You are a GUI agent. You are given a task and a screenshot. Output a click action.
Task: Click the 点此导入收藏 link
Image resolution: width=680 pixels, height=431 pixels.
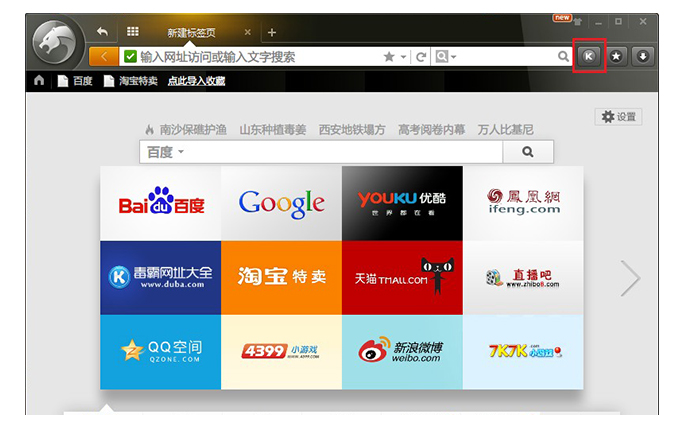click(196, 81)
